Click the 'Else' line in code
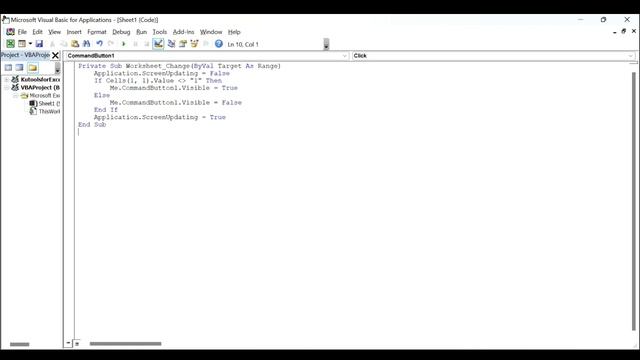Screen dimensions: 640x360 tap(102, 95)
